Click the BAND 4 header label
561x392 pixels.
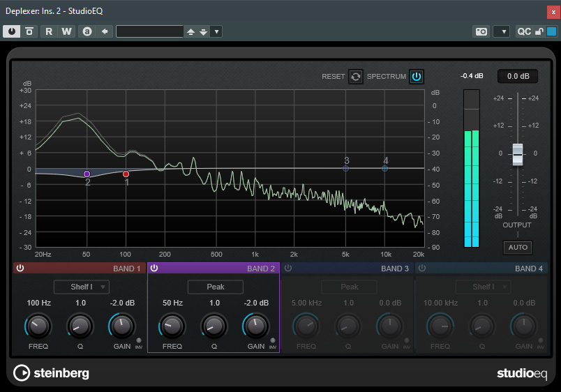[x=529, y=269]
